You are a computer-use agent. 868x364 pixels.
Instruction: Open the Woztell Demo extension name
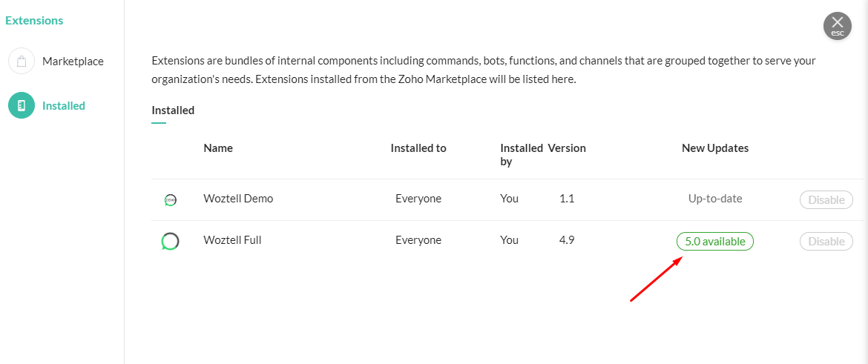tap(238, 199)
